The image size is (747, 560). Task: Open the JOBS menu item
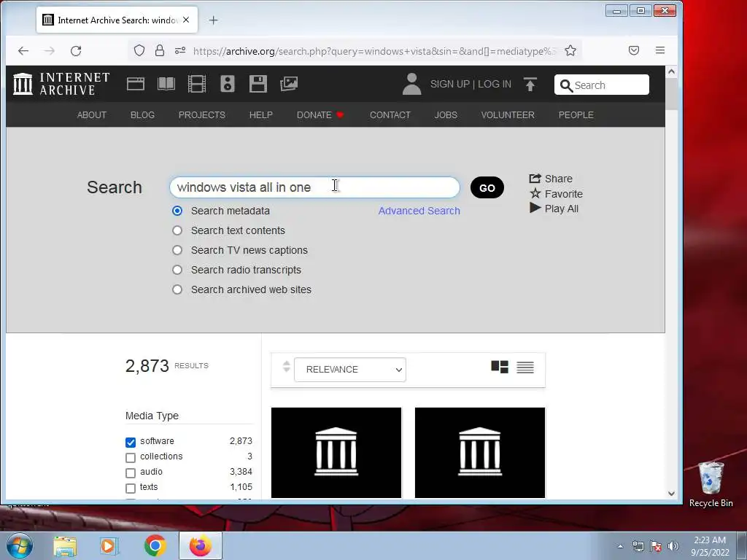pyautogui.click(x=446, y=114)
